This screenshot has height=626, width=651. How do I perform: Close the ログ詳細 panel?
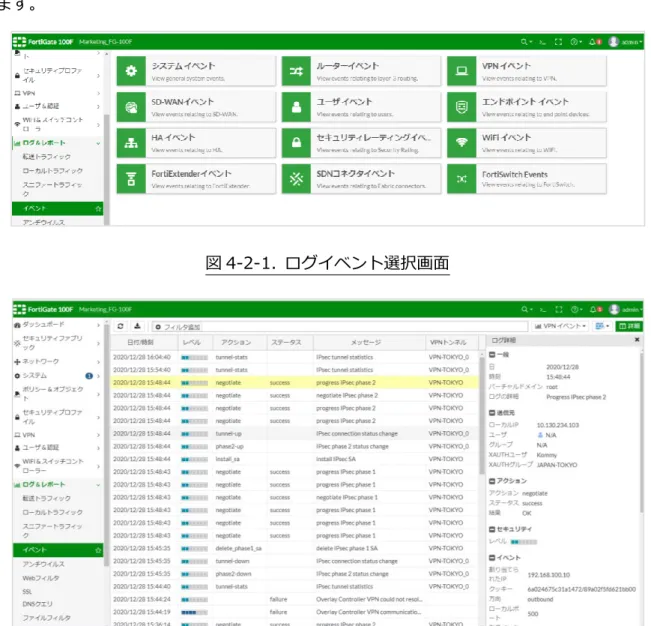click(x=637, y=340)
